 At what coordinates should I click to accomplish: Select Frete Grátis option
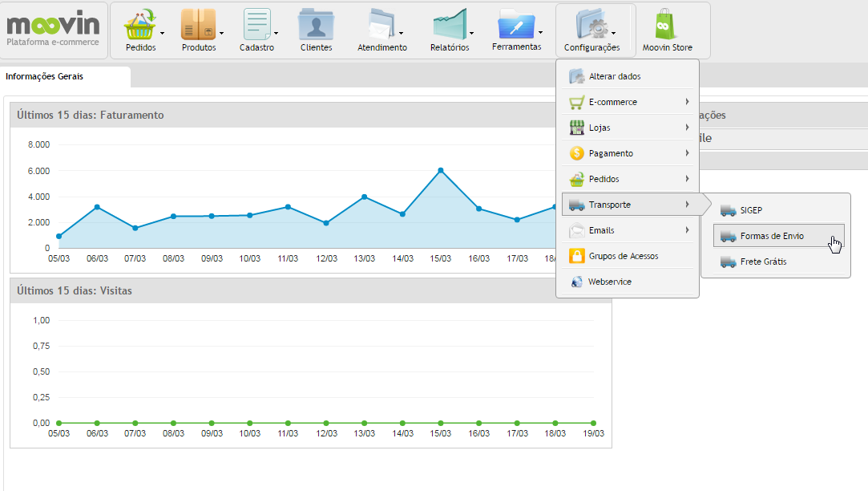763,262
